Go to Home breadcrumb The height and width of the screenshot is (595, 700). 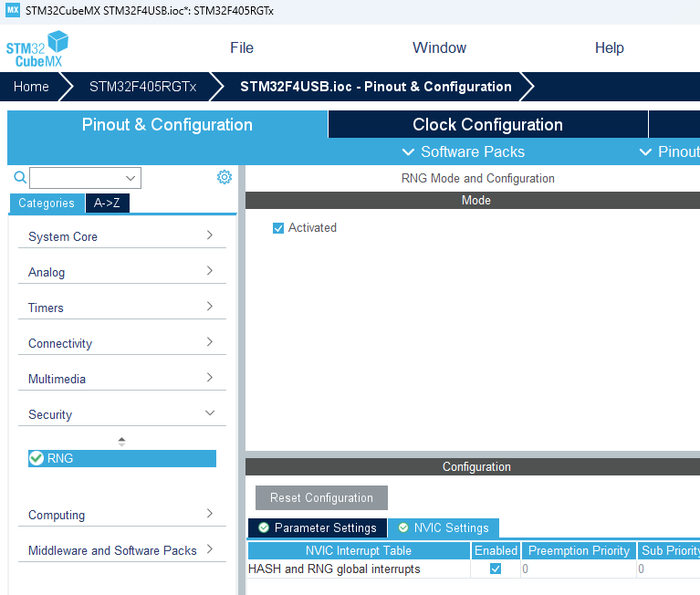pyautogui.click(x=31, y=87)
